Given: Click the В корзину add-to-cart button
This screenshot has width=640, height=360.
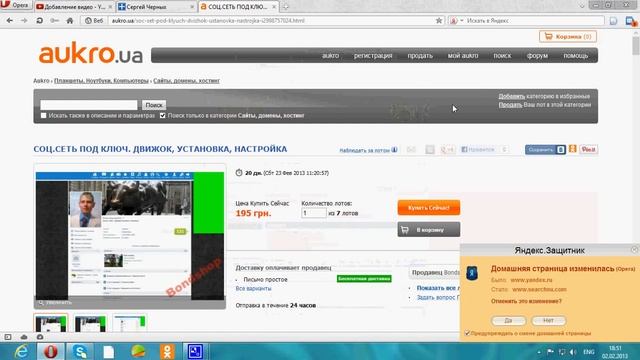Looking at the screenshot, I should 429,230.
